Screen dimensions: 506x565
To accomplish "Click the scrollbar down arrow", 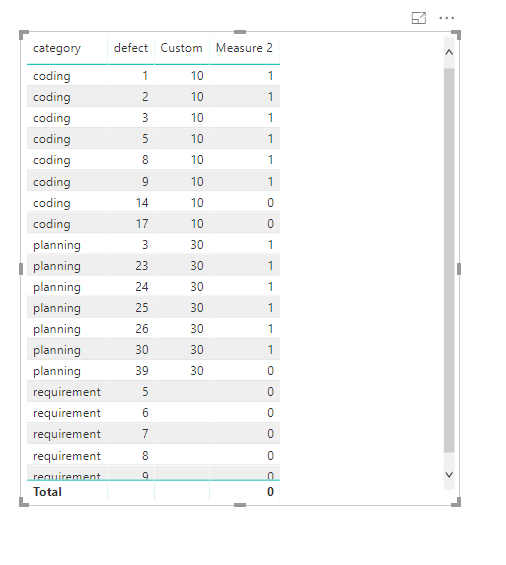I will 449,475.
